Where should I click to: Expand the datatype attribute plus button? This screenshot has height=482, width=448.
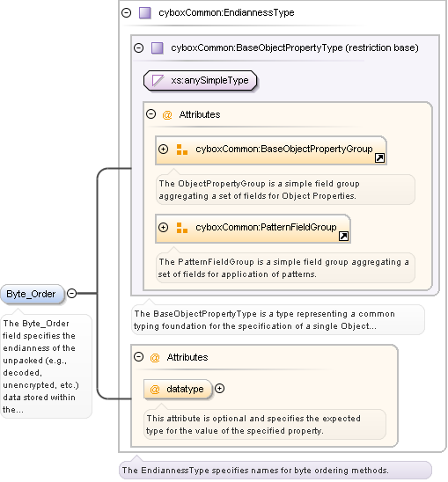[219, 389]
